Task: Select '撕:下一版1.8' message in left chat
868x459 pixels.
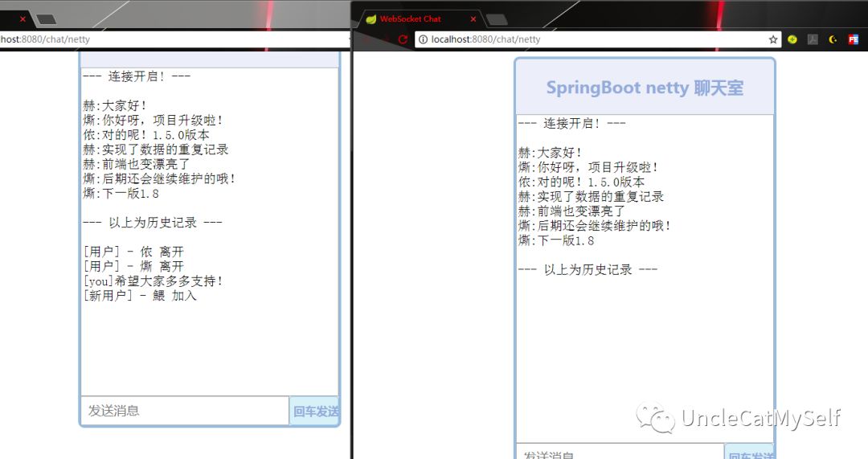Action: coord(121,194)
